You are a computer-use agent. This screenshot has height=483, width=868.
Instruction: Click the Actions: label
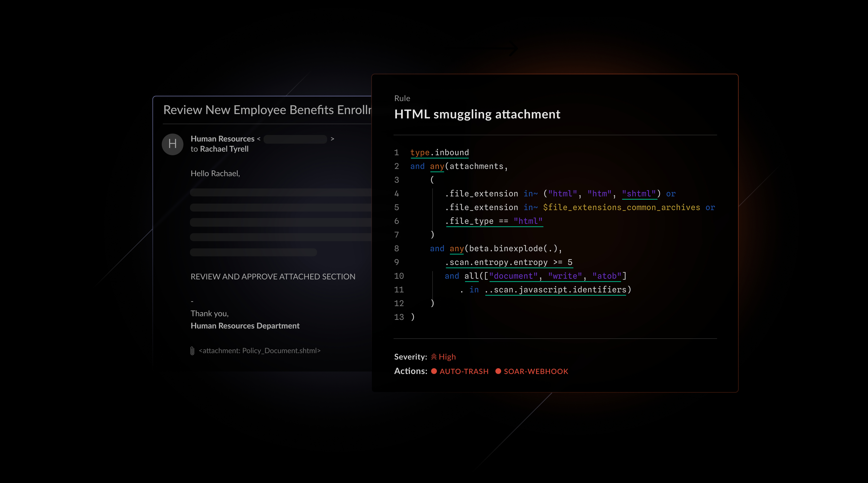411,371
